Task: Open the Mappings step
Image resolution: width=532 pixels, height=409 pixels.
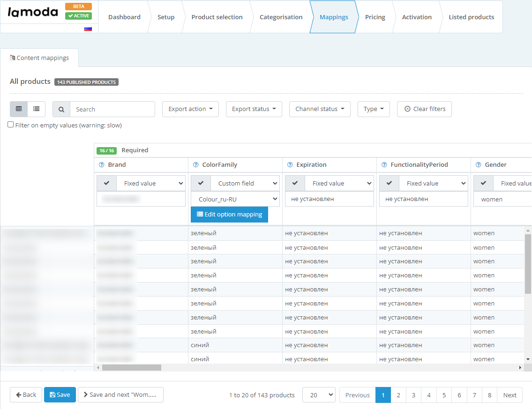Action: (334, 17)
